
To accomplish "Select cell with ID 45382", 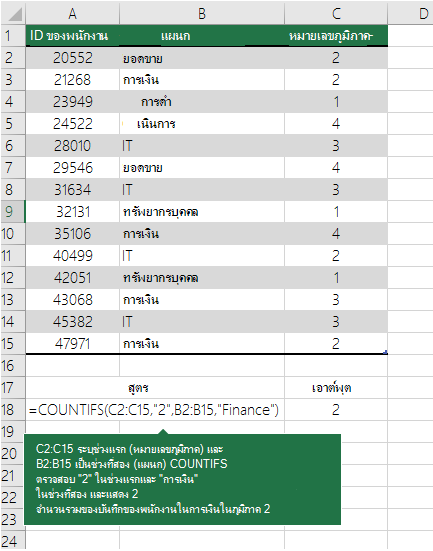I will pyautogui.click(x=72, y=322).
